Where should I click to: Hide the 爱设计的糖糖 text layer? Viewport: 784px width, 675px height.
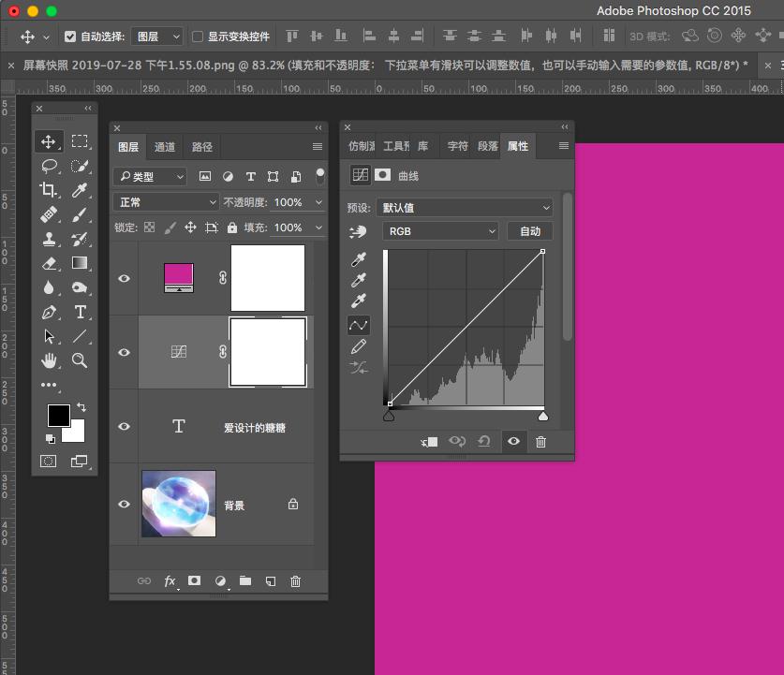pos(124,427)
